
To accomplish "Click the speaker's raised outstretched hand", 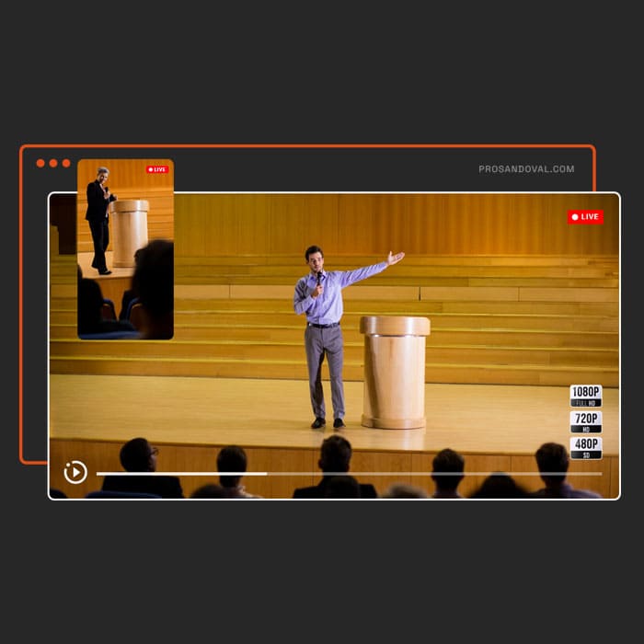I will click(x=395, y=259).
